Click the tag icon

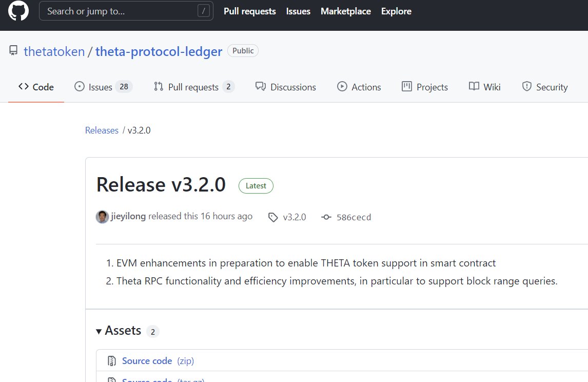[273, 217]
